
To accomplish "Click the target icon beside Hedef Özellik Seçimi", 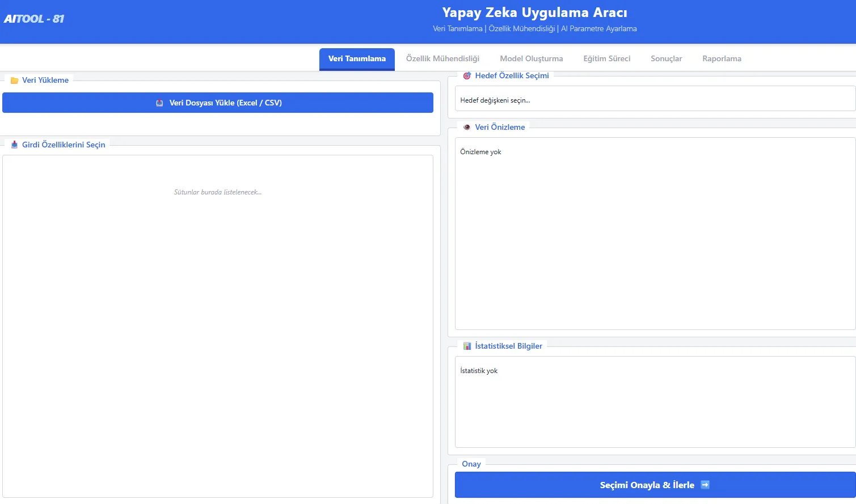I will coord(467,75).
